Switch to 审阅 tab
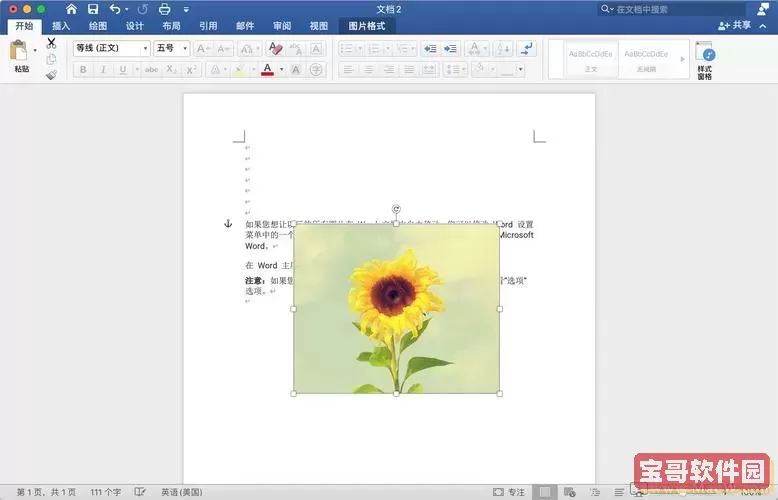 pyautogui.click(x=282, y=26)
